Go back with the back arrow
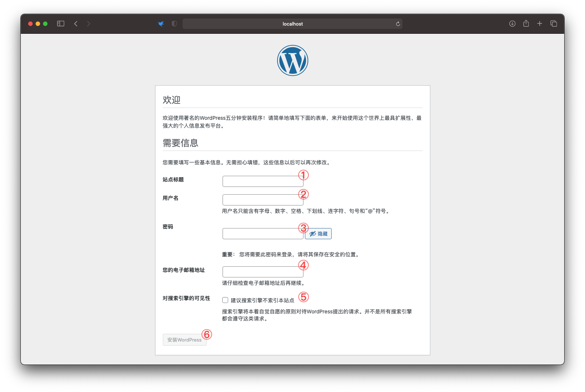 pyautogui.click(x=76, y=24)
